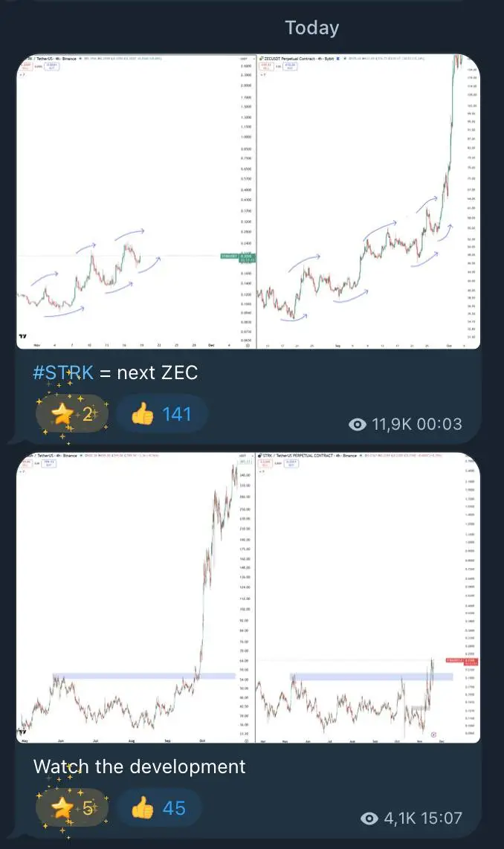Add a thumbs-up to the 141-likes reaction
Viewport: 504px width, 849px height.
(161, 413)
